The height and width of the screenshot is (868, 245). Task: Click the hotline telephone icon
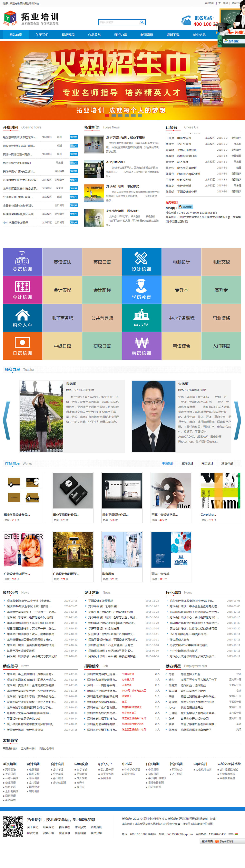click(x=186, y=21)
